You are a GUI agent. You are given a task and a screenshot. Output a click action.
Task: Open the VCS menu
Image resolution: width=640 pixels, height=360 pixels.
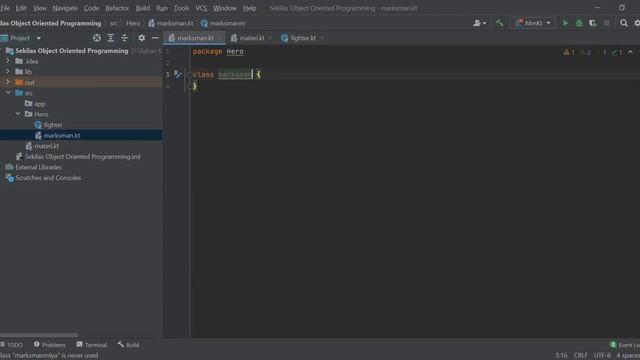(201, 8)
